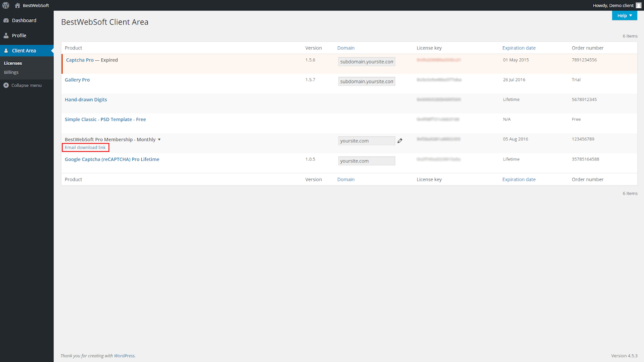Open the Billings submenu
The height and width of the screenshot is (362, 644).
[x=11, y=72]
